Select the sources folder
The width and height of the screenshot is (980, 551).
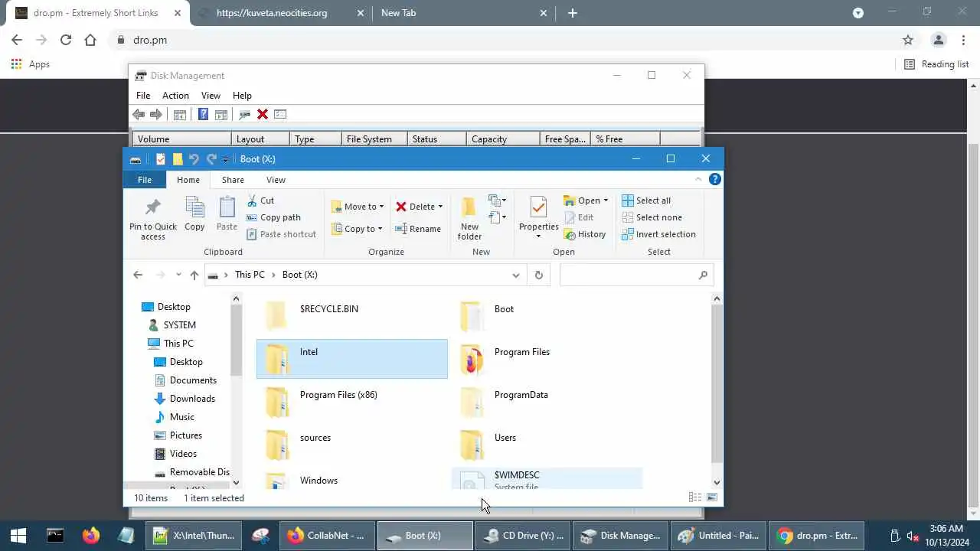[x=352, y=445]
